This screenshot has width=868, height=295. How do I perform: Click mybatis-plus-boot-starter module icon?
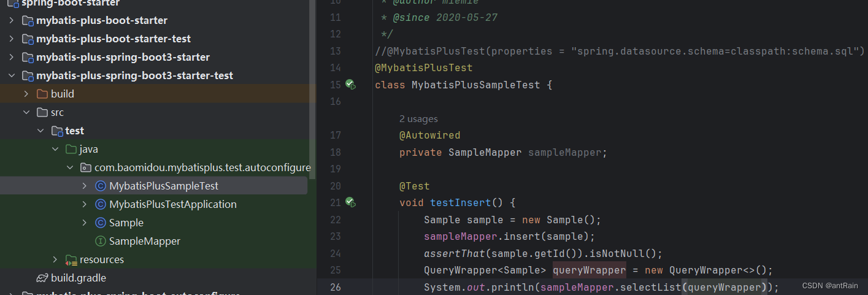[x=28, y=20]
